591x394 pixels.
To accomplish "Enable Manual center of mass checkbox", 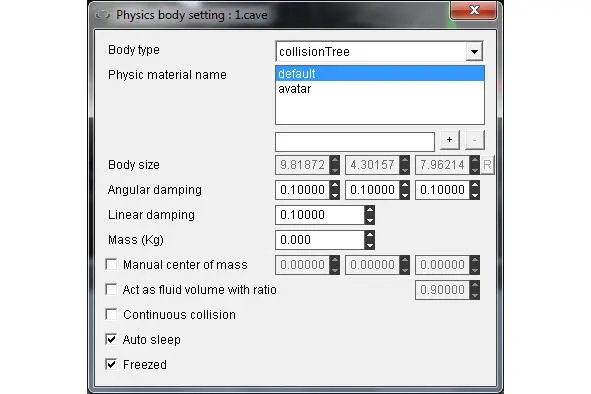I will pyautogui.click(x=111, y=264).
